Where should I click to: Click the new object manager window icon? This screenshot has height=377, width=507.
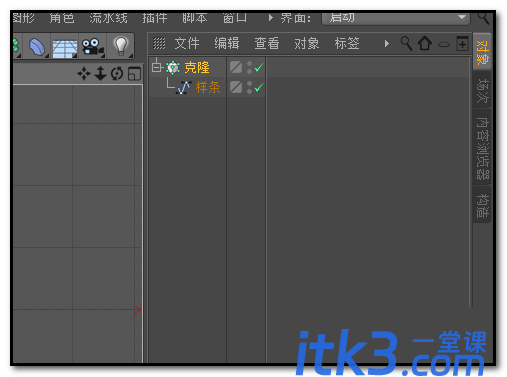tap(462, 43)
